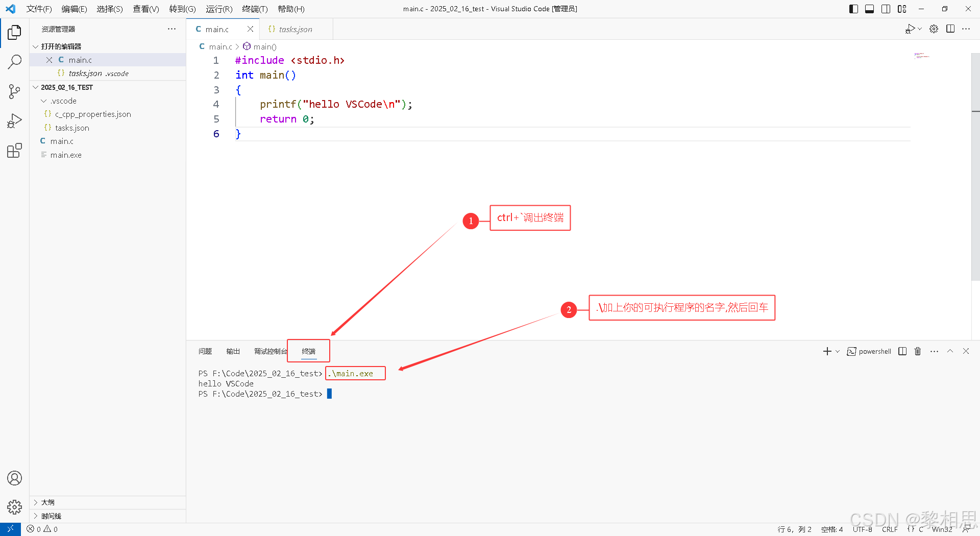Change indentation via 空格: 4 status item

(832, 529)
